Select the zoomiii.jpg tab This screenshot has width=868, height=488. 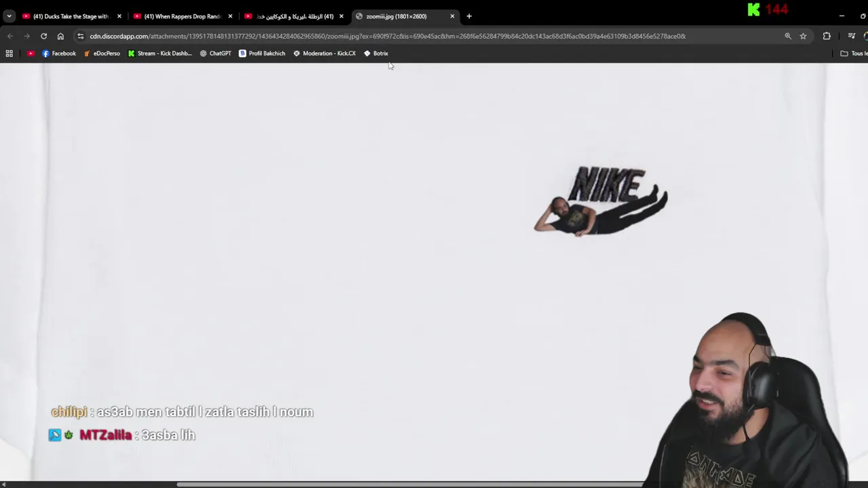click(x=404, y=16)
